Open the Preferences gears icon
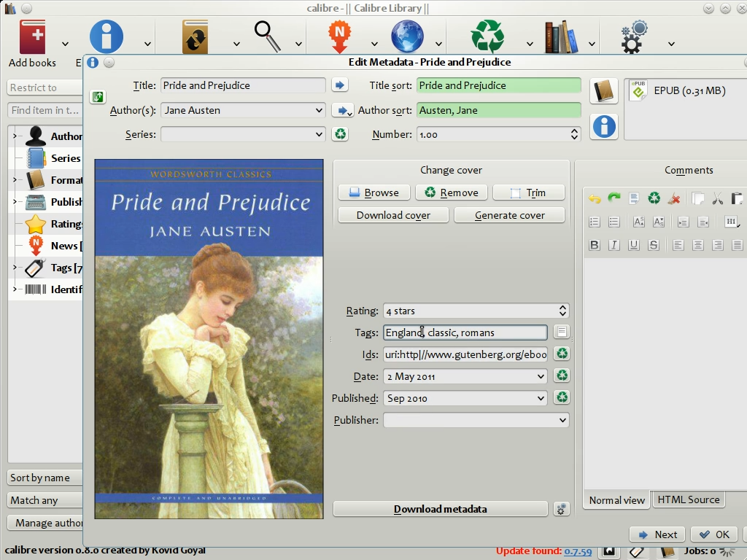The width and height of the screenshot is (747, 560). coord(634,37)
